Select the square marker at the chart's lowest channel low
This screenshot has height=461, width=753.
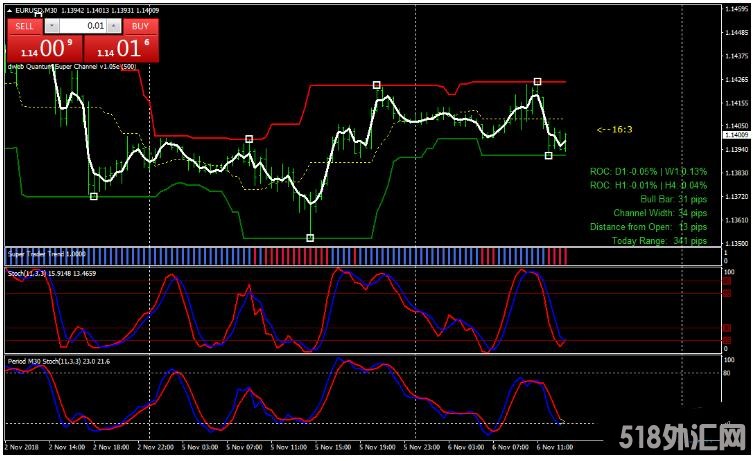pyautogui.click(x=310, y=238)
